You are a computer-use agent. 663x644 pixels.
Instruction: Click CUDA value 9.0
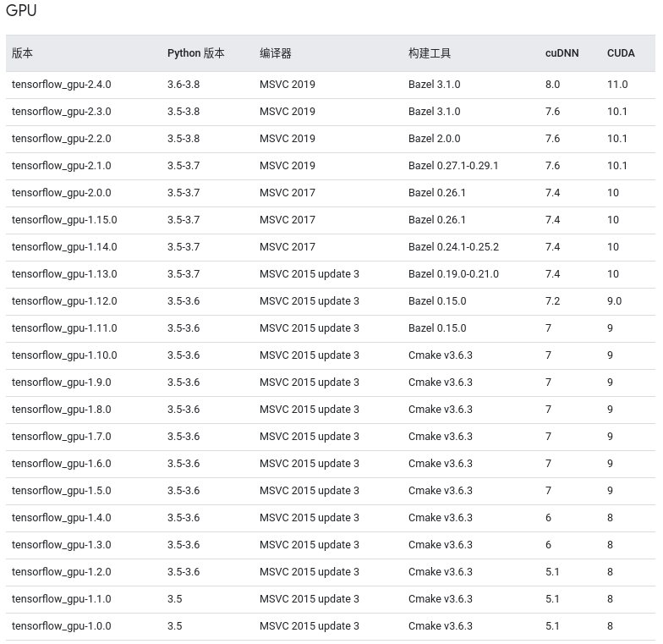(614, 301)
